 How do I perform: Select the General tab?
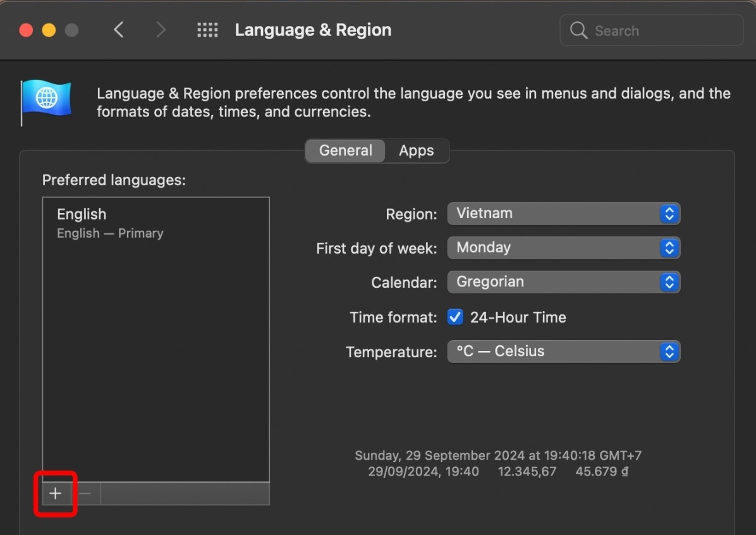tap(345, 151)
